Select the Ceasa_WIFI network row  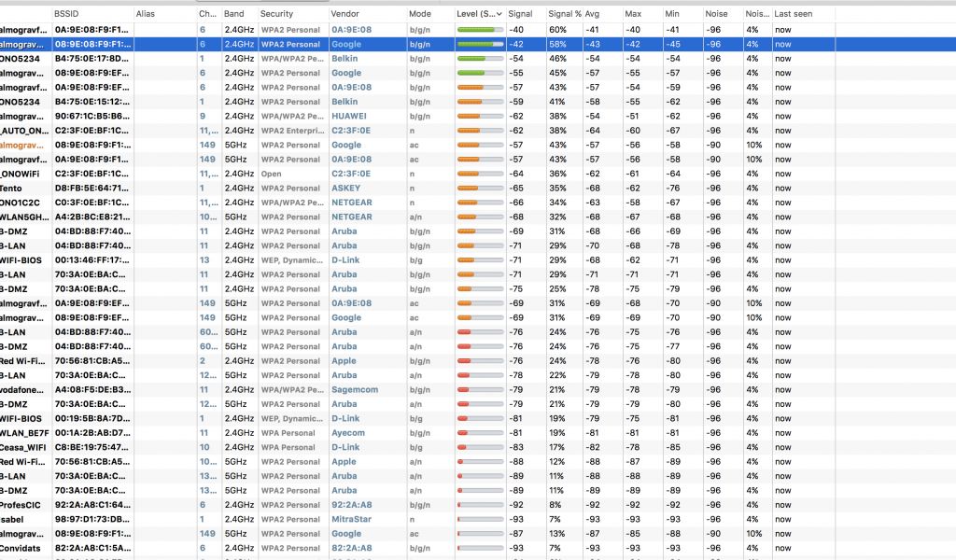point(24,447)
